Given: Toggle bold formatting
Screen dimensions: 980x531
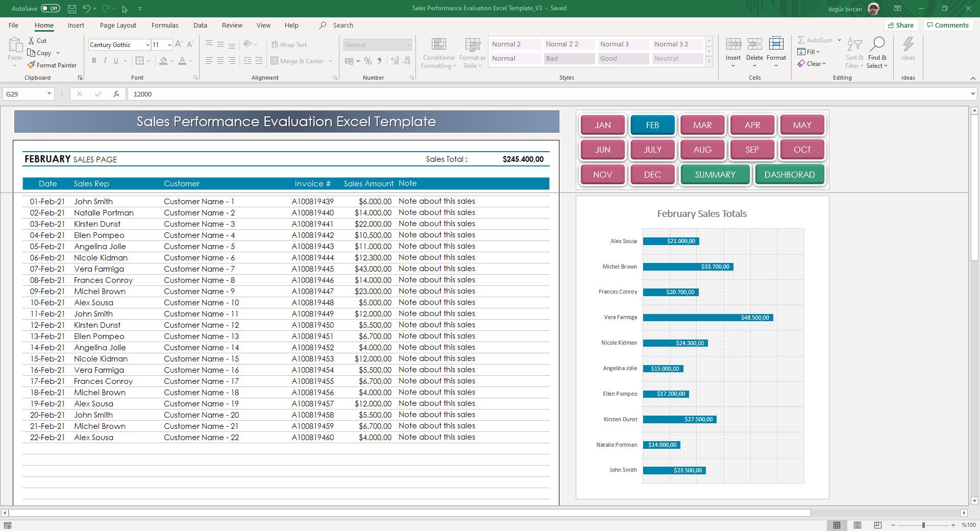Looking at the screenshot, I should point(94,60).
